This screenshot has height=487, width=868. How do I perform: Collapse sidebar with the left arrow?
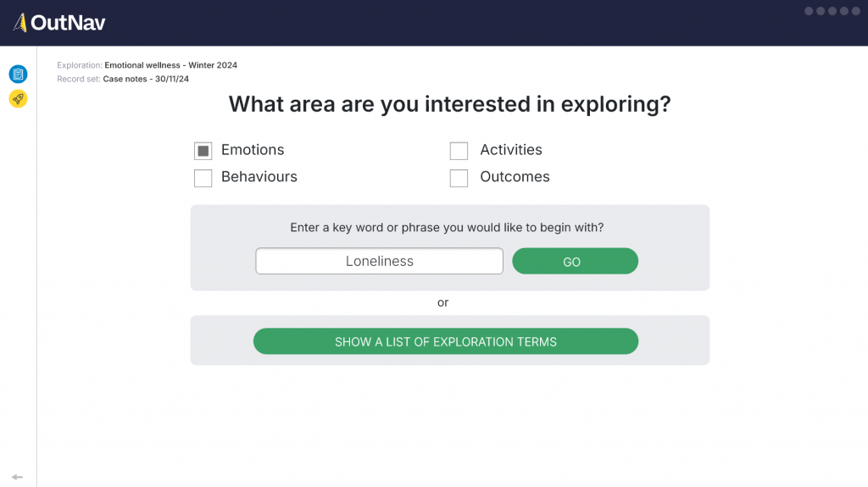click(x=17, y=477)
